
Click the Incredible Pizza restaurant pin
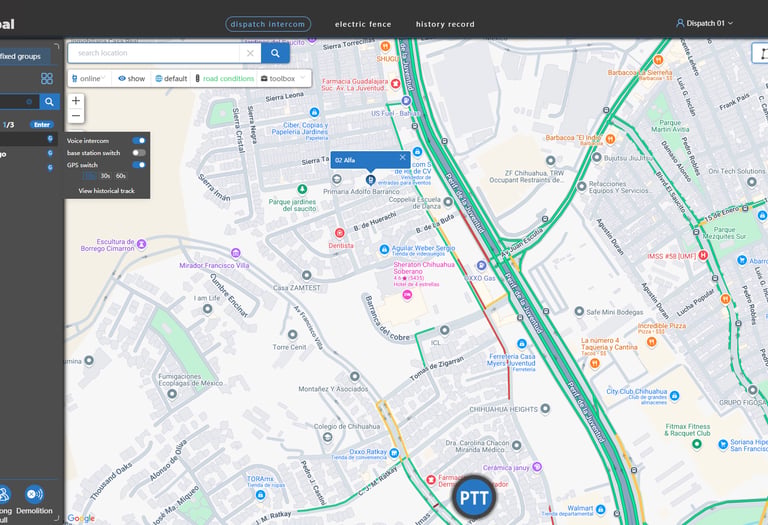651,342
